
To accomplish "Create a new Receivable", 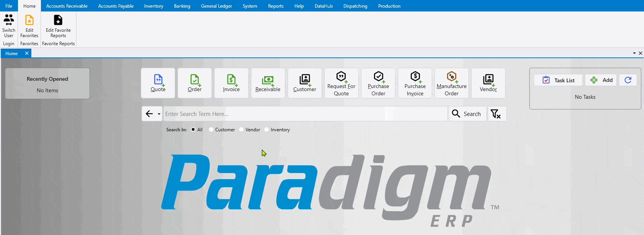I will click(x=268, y=83).
